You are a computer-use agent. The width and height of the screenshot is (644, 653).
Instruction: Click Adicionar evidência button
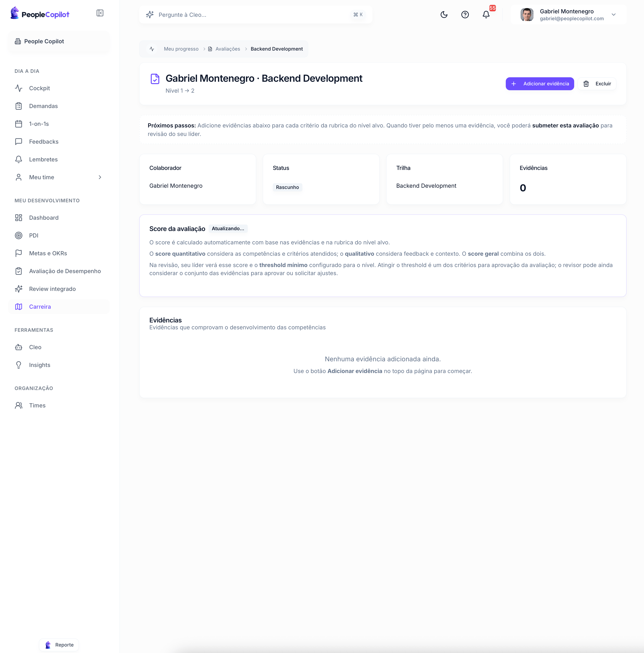click(x=540, y=84)
